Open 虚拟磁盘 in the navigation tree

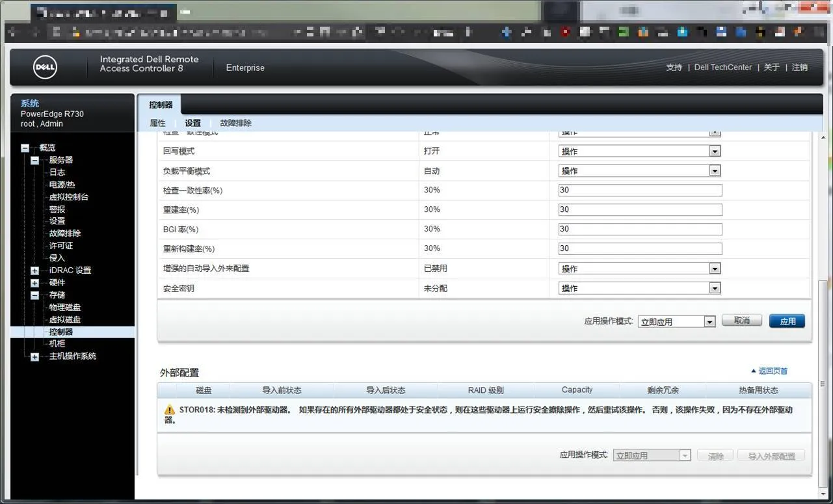(x=65, y=320)
